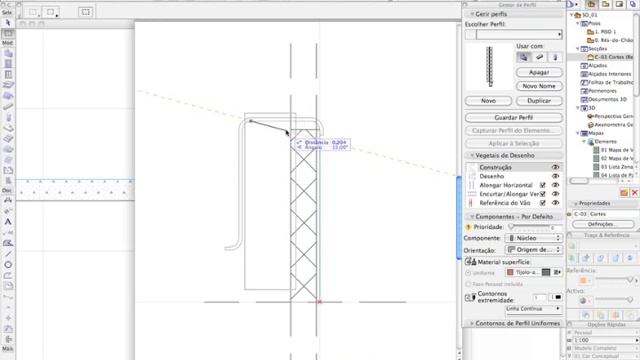Screen dimensions: 640x360
Task: Select the Fill tool in toolbox
Action: (x=8, y=243)
